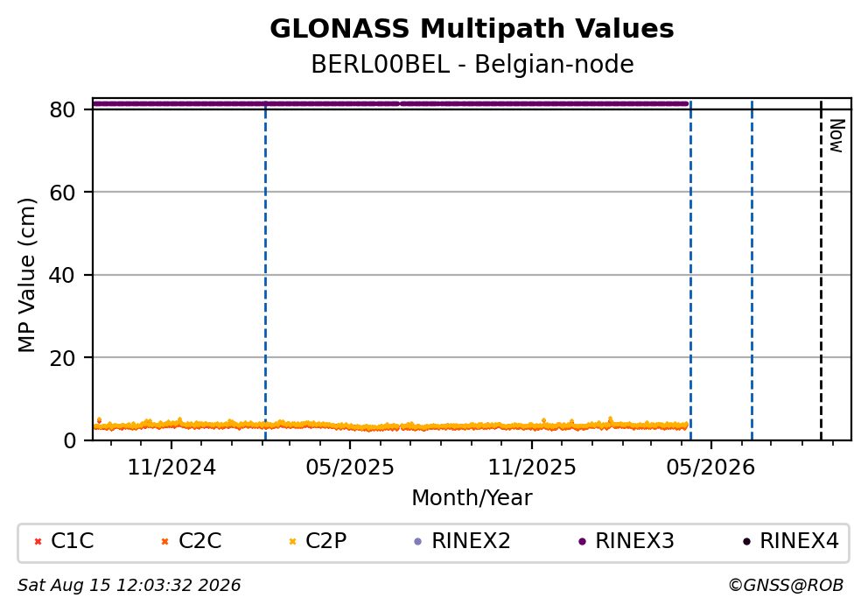The height and width of the screenshot is (612, 868).
Task: Click the 11/2024 x-axis tick label
Action: tap(171, 468)
